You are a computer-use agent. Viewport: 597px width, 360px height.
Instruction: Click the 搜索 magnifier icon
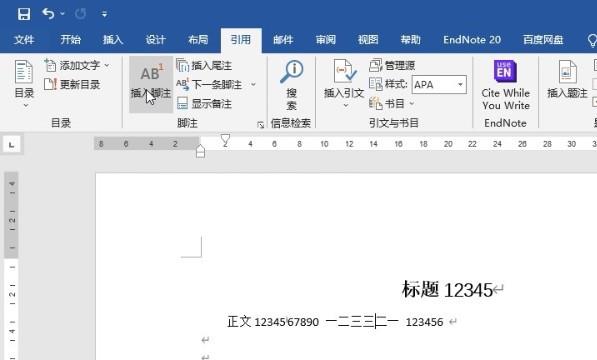(x=292, y=71)
